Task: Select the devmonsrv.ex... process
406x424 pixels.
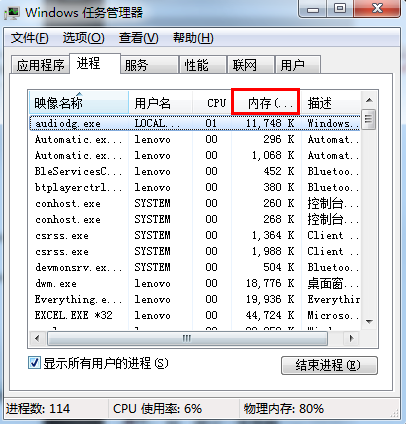Action: 195,267
